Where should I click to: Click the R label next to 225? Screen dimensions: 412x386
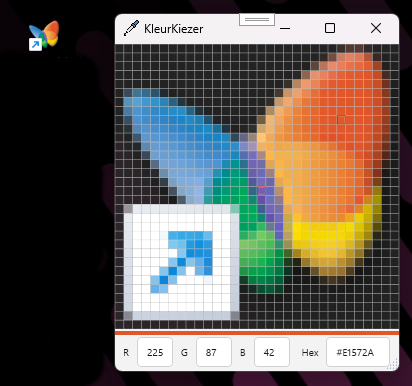(x=126, y=353)
